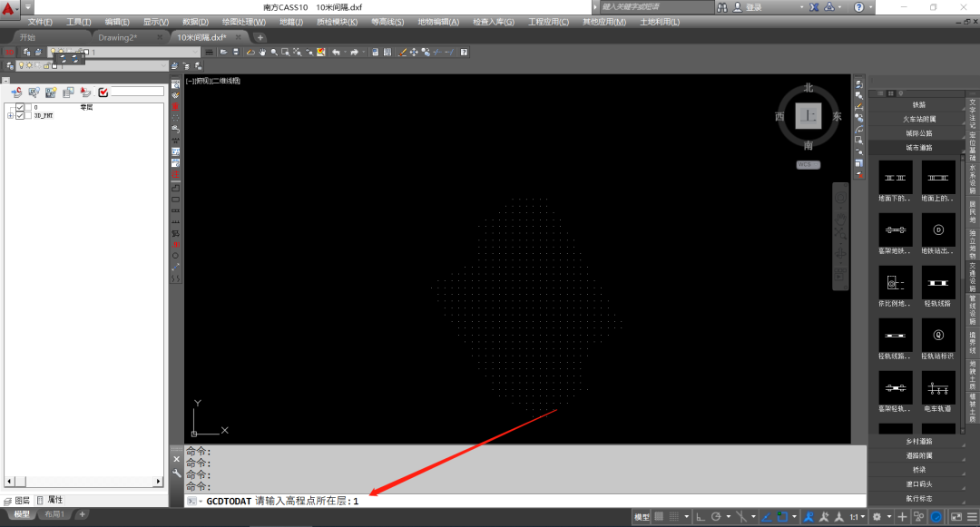
Task: Open the 等高线(S) menu
Action: (x=387, y=22)
